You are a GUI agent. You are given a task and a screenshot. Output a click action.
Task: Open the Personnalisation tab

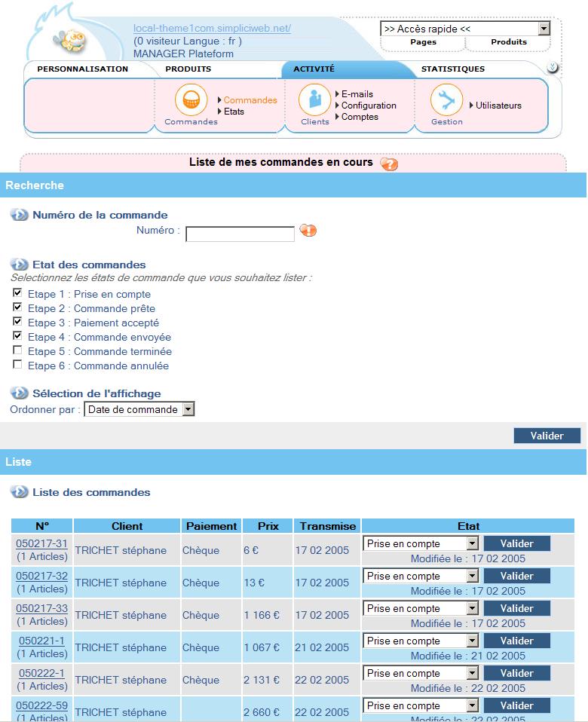pos(83,69)
